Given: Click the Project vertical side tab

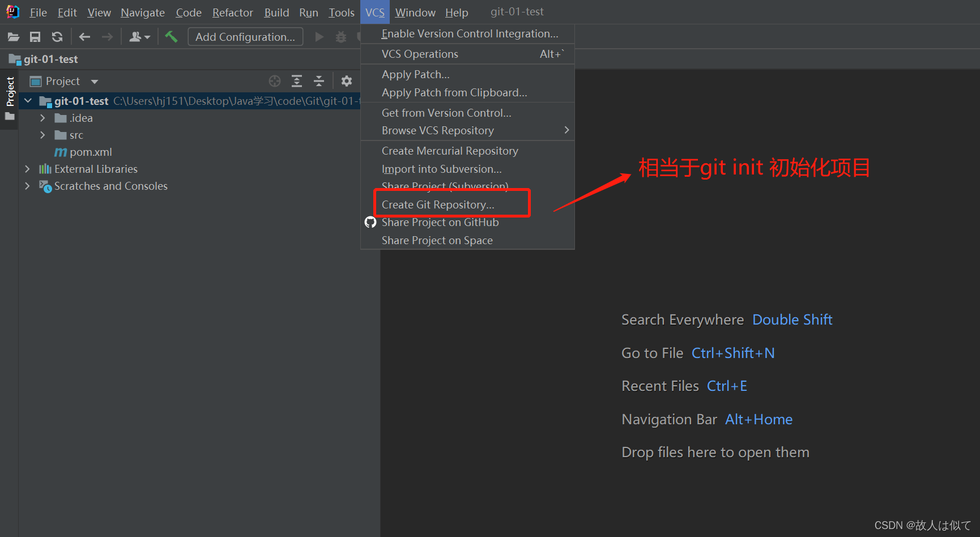Looking at the screenshot, I should click(x=10, y=91).
